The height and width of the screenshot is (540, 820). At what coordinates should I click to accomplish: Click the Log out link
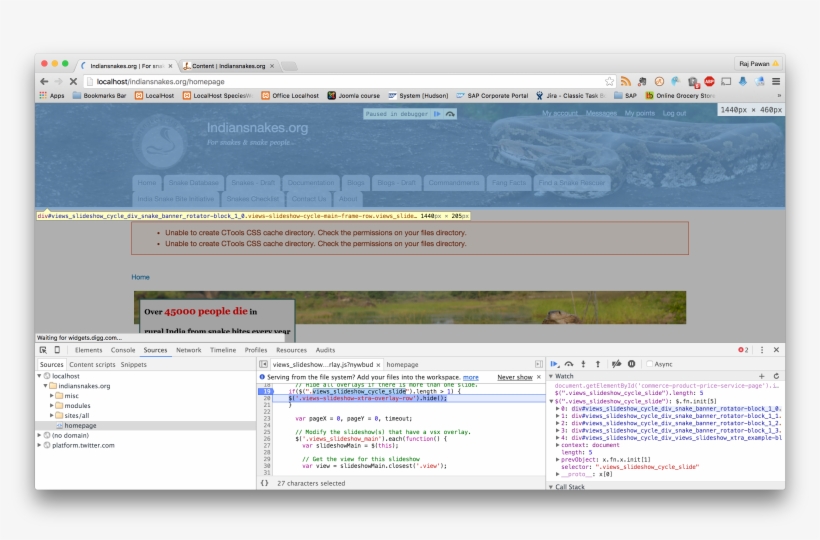click(x=674, y=113)
